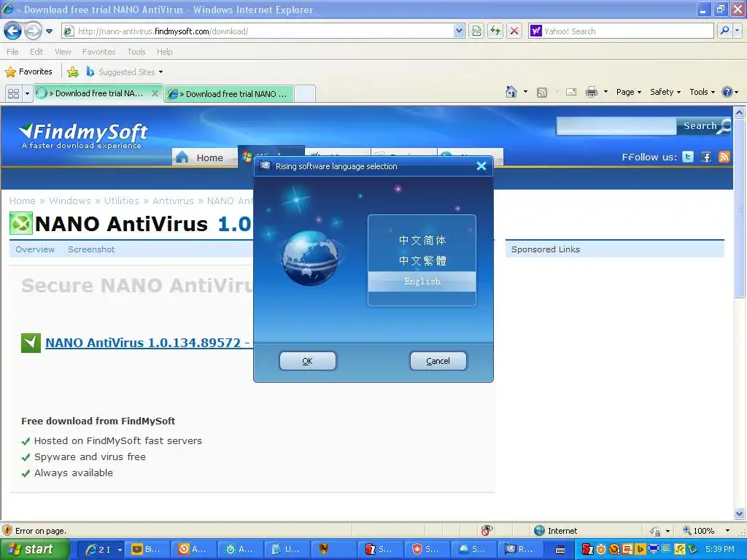747x560 pixels.
Task: Open the Home navigation tab on FindMySoft
Action: (204, 157)
